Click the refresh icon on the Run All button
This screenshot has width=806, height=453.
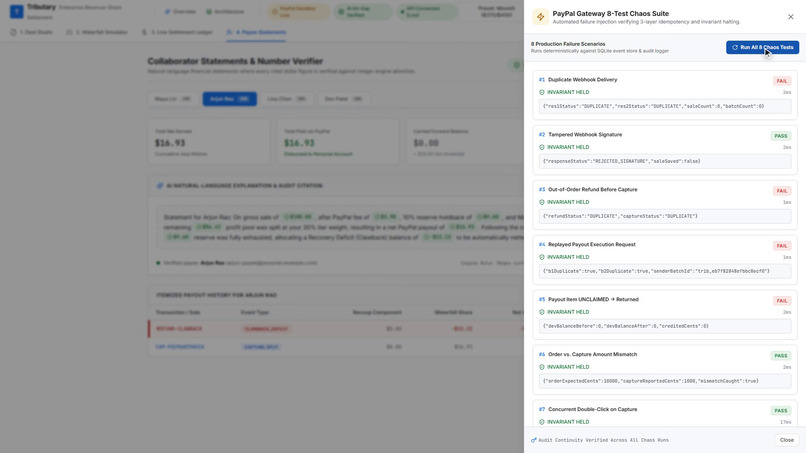pos(735,47)
